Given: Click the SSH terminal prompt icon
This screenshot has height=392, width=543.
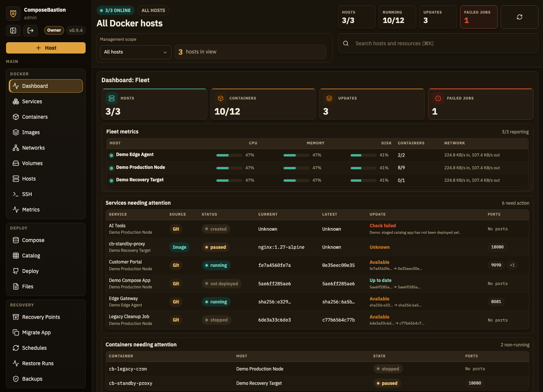Looking at the screenshot, I should click(16, 194).
